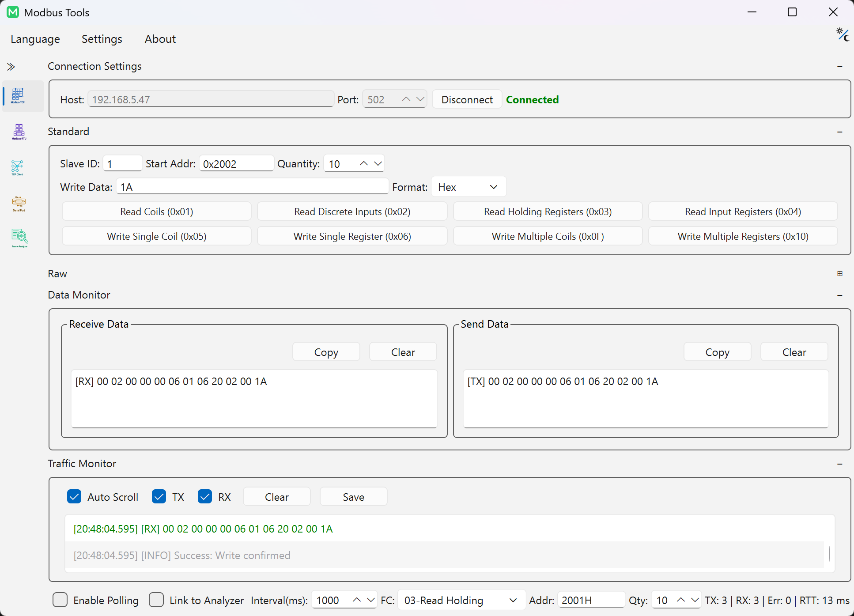The width and height of the screenshot is (854, 616).
Task: Edit the Start Addr field
Action: click(237, 164)
